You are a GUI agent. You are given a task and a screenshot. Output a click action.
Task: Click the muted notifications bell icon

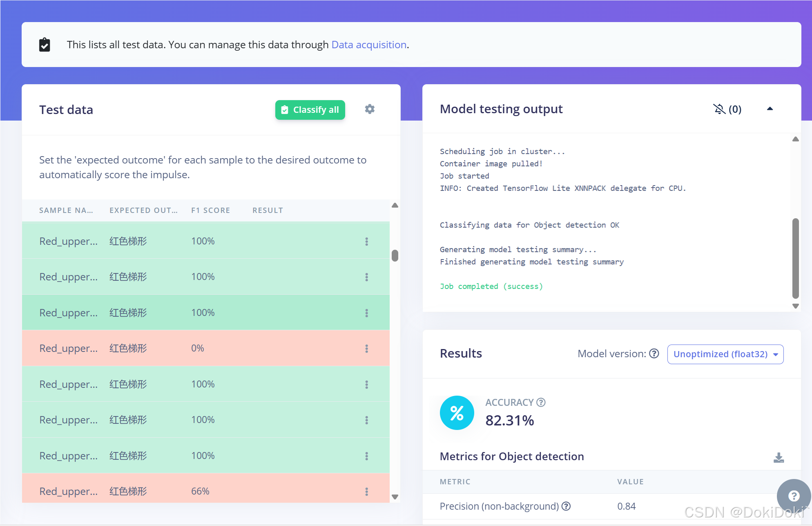719,109
